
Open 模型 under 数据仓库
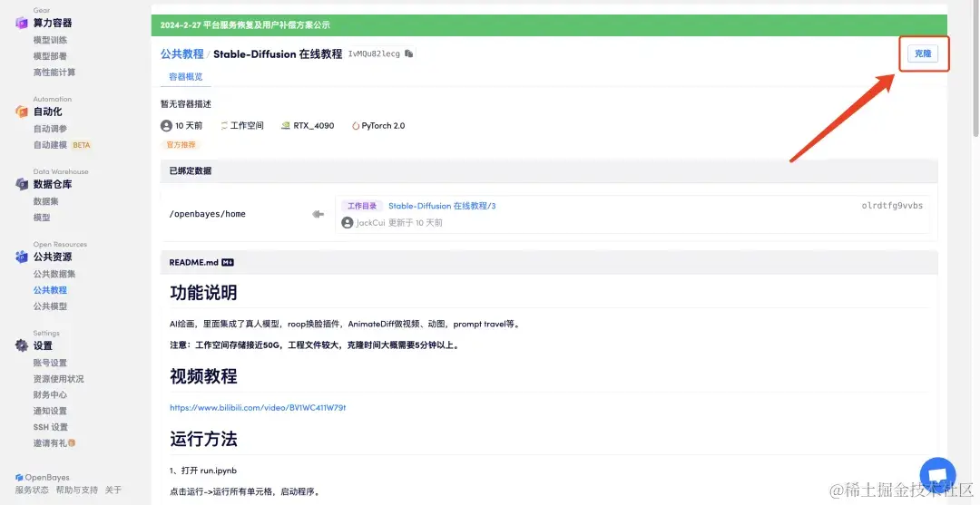[x=42, y=218]
